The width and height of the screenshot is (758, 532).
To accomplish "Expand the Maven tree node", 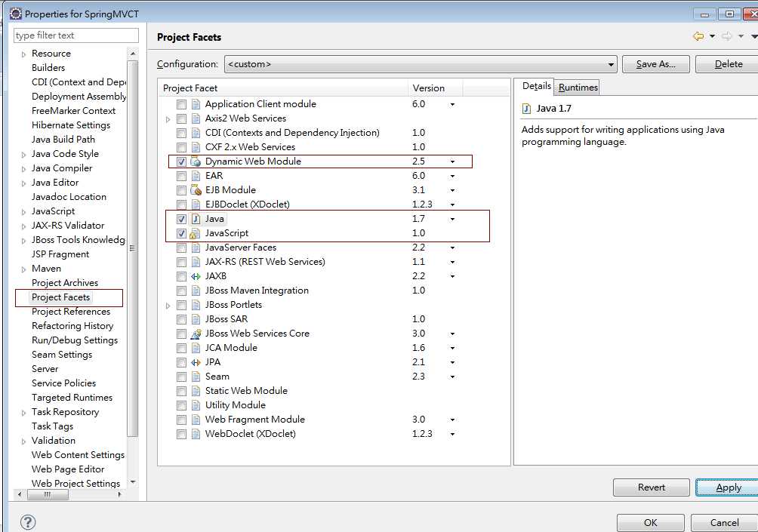I will (23, 269).
